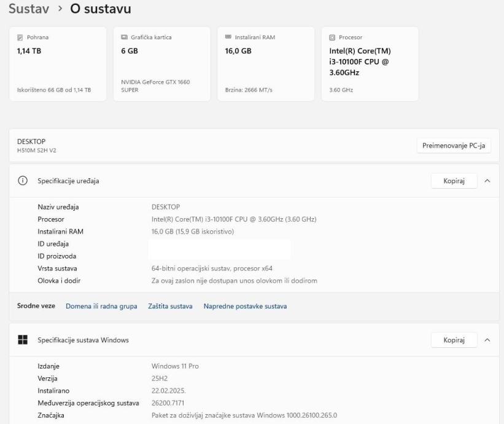Go back to Sustav in breadcrumb
Image resolution: width=504 pixels, height=424 pixels.
pos(29,10)
